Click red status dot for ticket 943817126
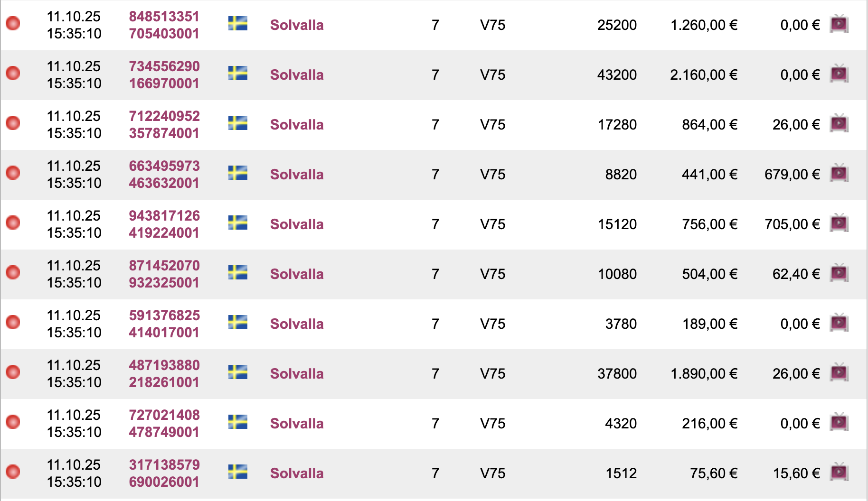Screen dimensions: 868x501 pyautogui.click(x=13, y=223)
